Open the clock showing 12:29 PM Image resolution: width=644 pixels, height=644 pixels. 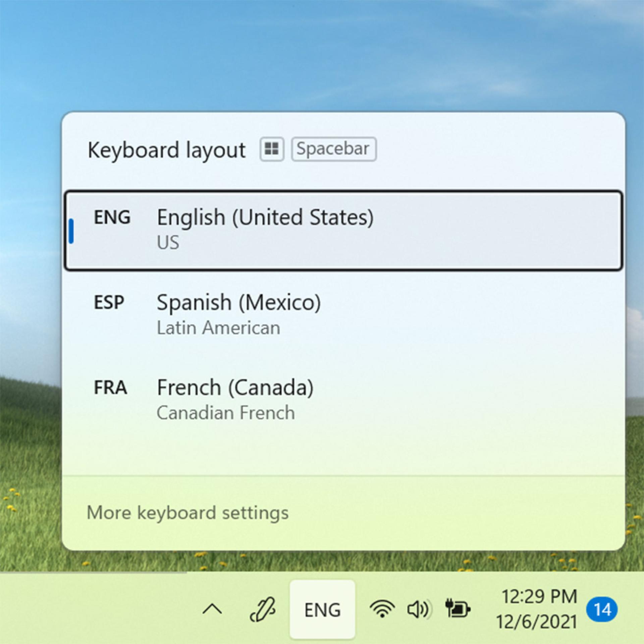tap(537, 609)
